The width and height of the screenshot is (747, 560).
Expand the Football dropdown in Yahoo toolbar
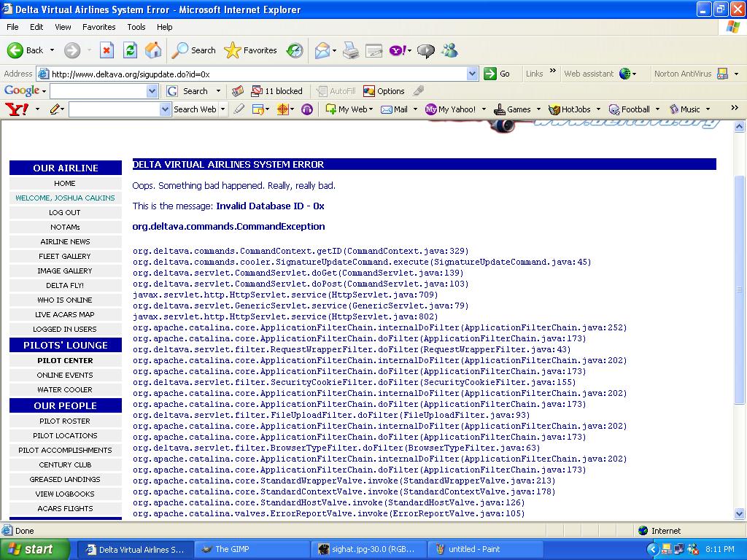(657, 109)
